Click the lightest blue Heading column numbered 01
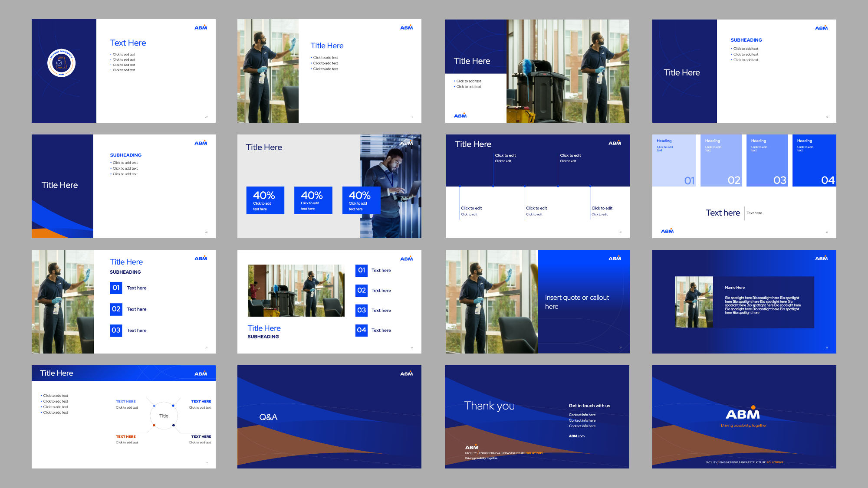The height and width of the screenshot is (488, 868). coord(674,160)
